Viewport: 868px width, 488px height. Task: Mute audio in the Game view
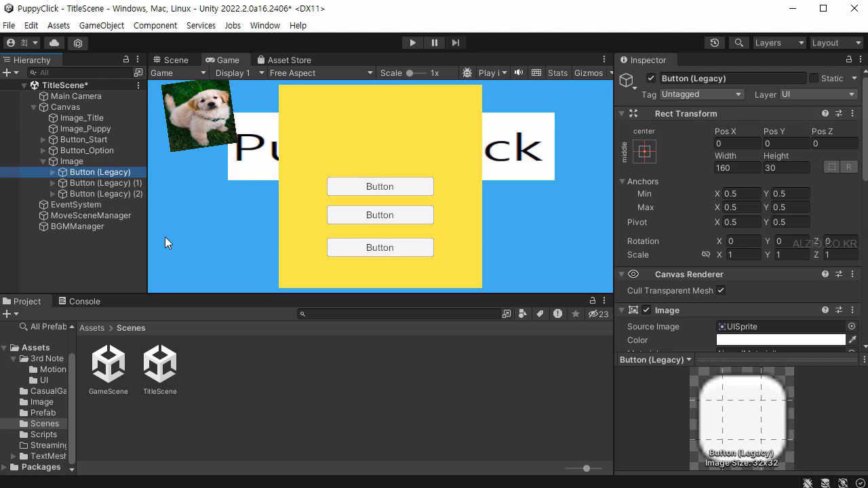tap(519, 73)
